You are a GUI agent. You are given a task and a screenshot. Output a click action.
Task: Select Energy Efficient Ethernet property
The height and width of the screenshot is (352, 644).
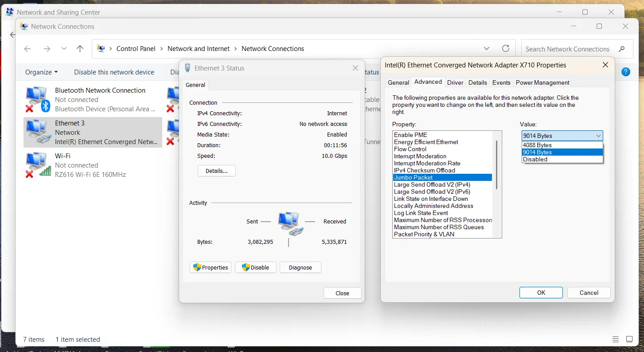pos(442,142)
